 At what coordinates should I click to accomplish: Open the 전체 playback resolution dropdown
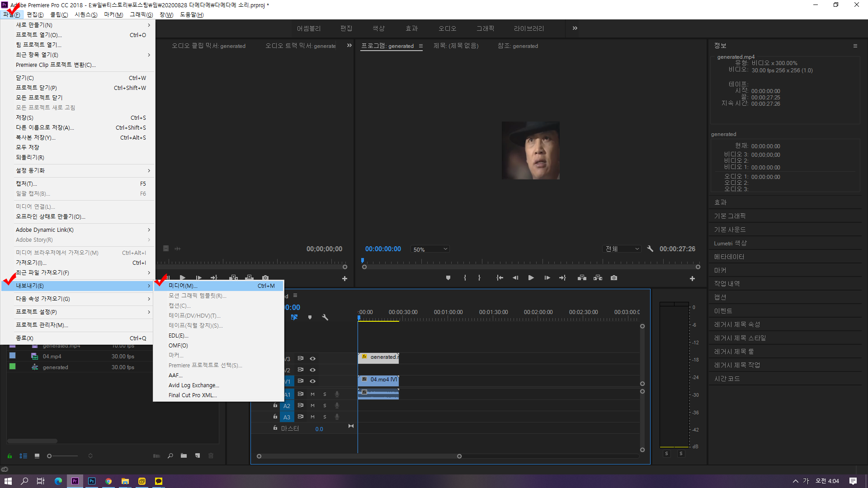point(622,249)
